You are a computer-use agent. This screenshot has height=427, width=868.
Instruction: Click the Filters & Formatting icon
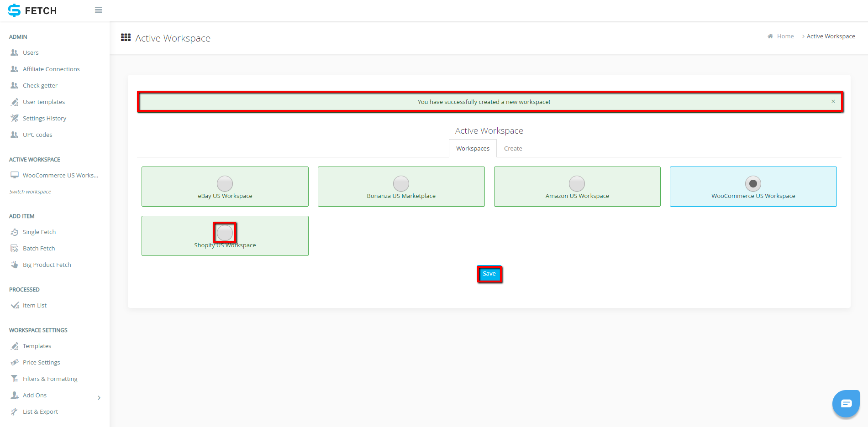pos(15,379)
